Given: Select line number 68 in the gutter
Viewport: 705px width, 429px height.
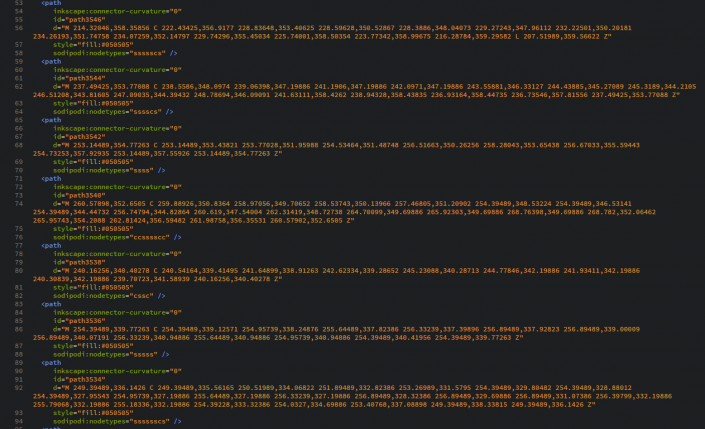Looking at the screenshot, I should [18, 145].
